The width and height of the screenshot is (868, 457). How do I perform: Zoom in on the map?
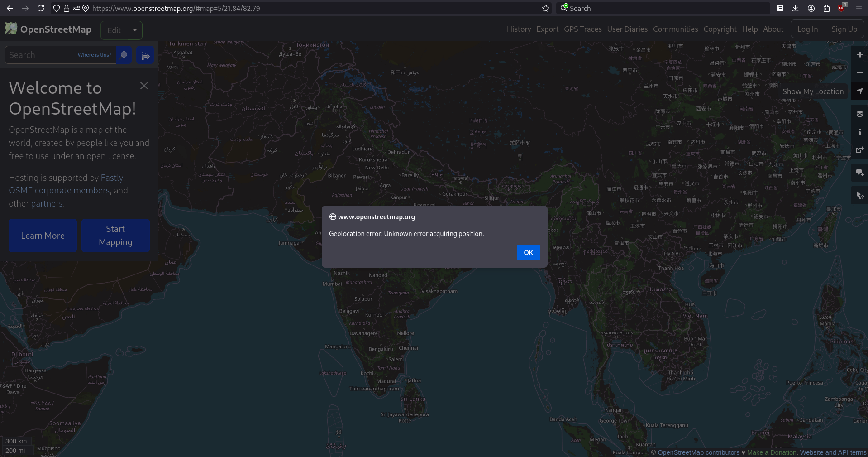click(x=860, y=55)
